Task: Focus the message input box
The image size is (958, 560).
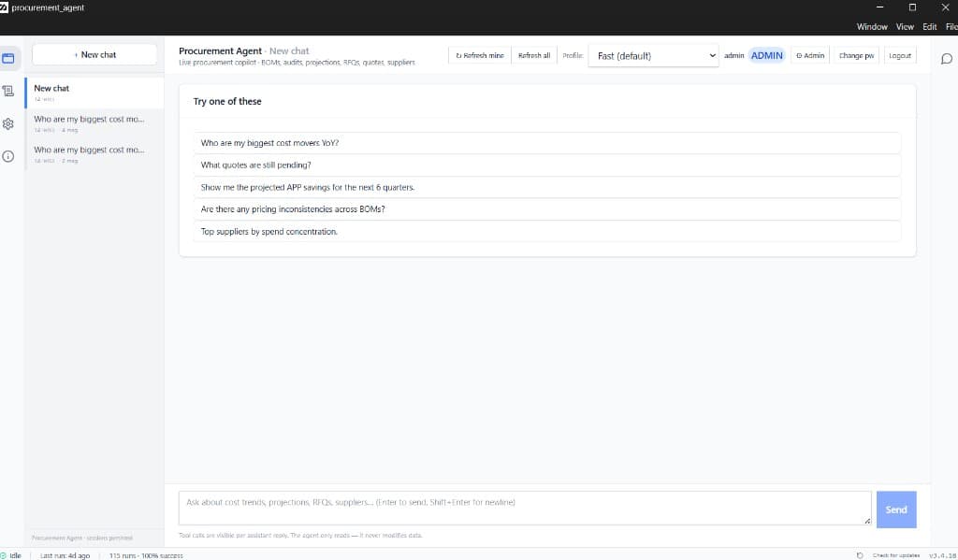Action: pyautogui.click(x=525, y=508)
